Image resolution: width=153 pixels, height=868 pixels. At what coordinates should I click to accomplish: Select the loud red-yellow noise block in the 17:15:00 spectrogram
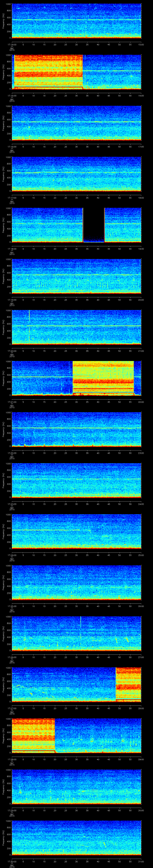(x=48, y=72)
